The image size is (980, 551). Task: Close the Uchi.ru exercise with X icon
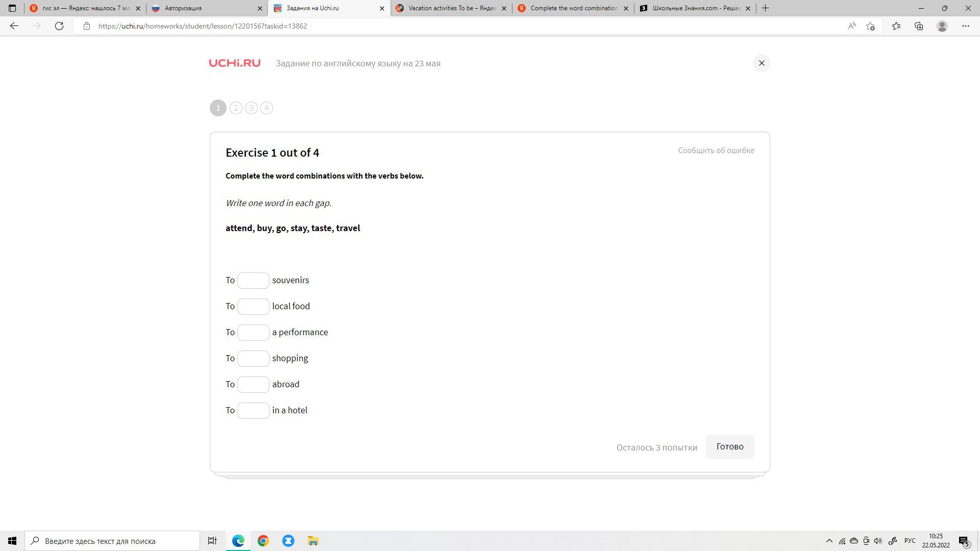click(x=761, y=63)
